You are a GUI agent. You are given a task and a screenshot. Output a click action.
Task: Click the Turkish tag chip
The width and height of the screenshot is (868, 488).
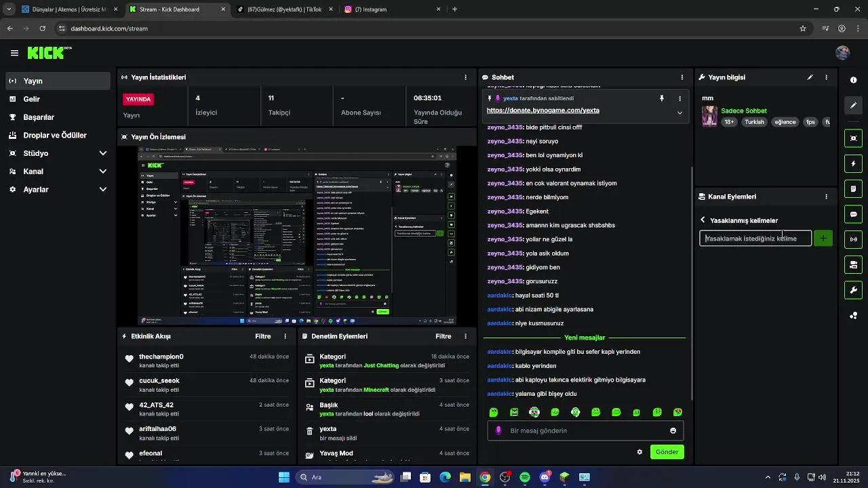click(754, 122)
